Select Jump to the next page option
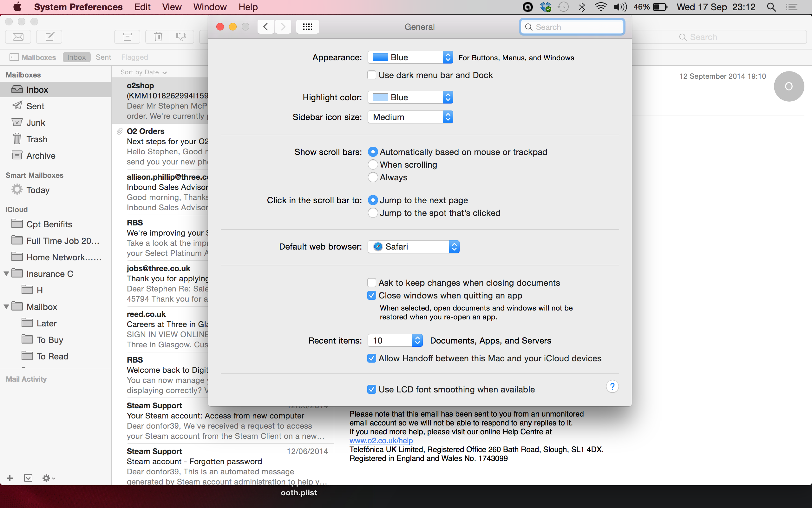Screen dimensions: 812x508 click(373, 200)
